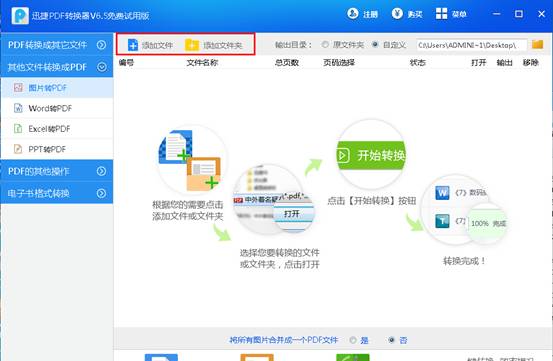Click the 文件名称 column header

[x=202, y=63]
